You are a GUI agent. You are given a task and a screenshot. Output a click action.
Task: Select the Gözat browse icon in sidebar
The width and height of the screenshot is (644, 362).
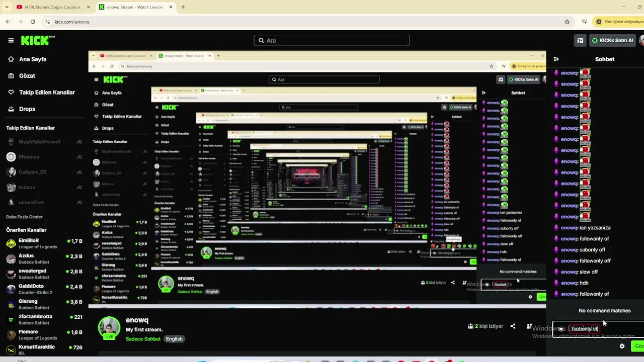tap(11, 76)
